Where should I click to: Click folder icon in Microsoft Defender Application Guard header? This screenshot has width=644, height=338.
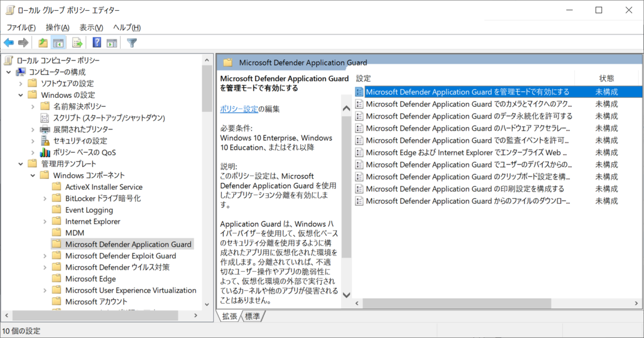(x=228, y=63)
